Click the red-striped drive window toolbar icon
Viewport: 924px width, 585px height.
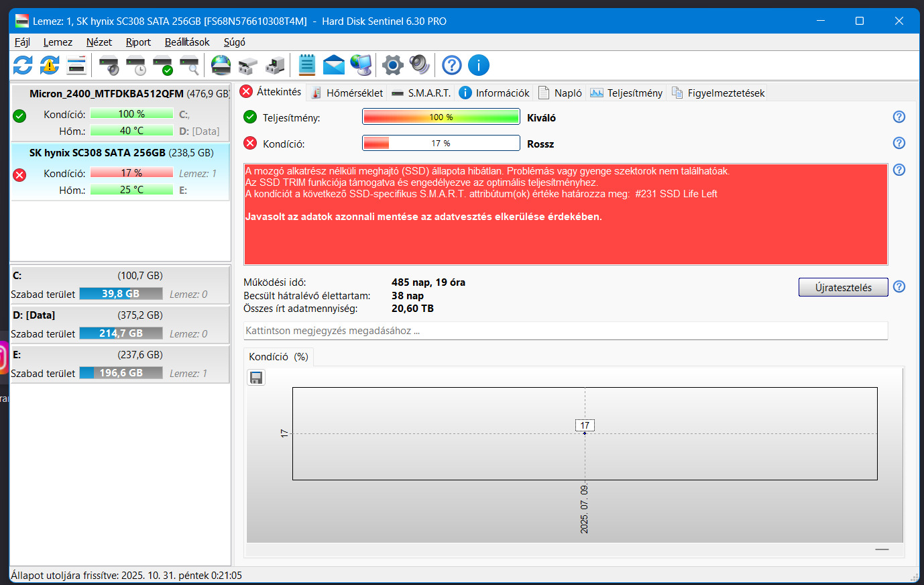click(76, 65)
